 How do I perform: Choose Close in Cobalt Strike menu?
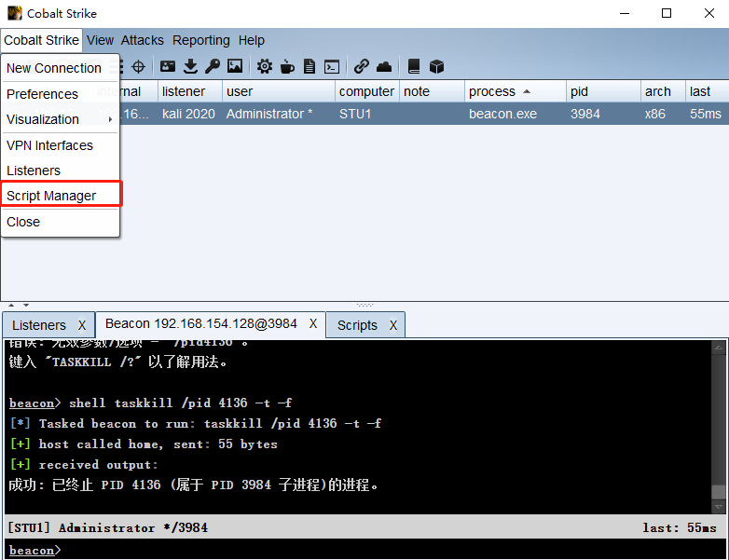coord(23,222)
